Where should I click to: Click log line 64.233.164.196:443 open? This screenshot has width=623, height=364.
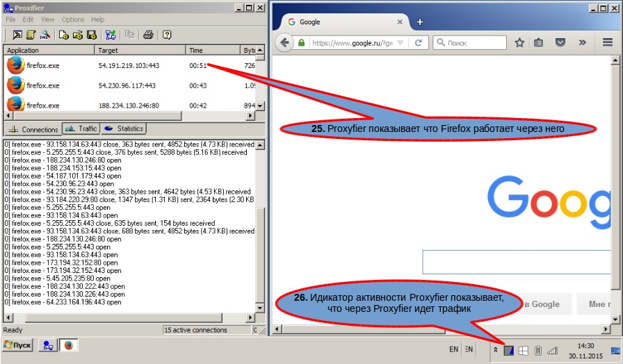tap(63, 302)
